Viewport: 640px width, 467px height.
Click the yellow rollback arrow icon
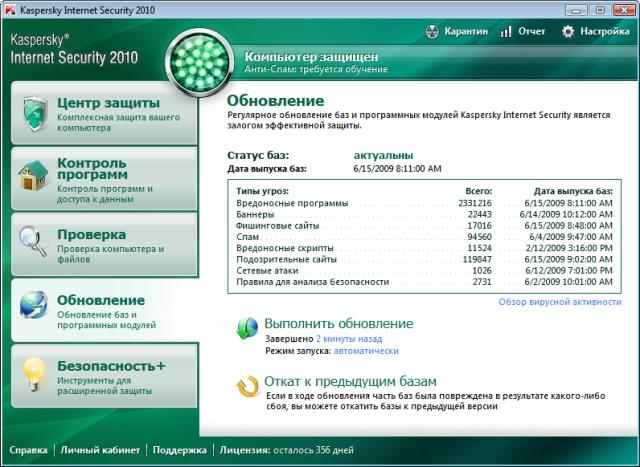[x=247, y=386]
